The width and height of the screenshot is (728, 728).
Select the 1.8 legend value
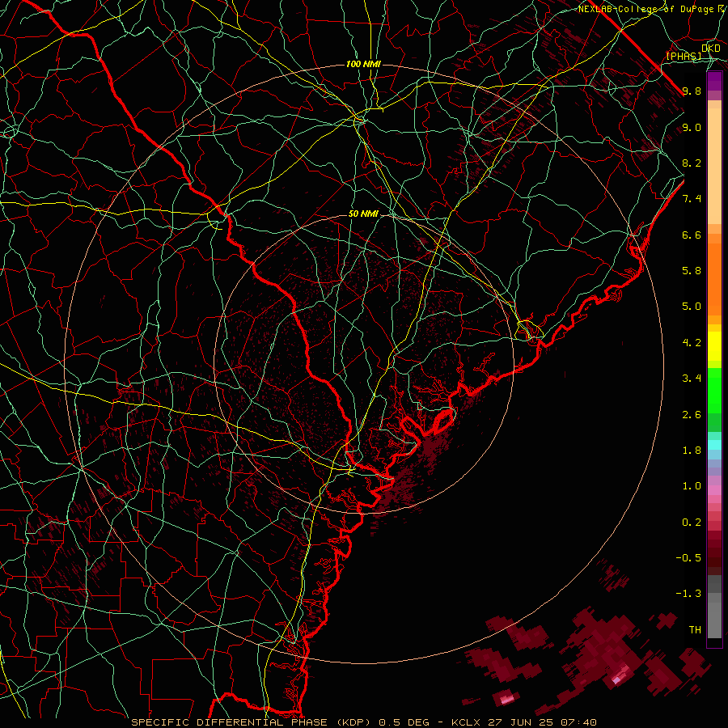(692, 451)
